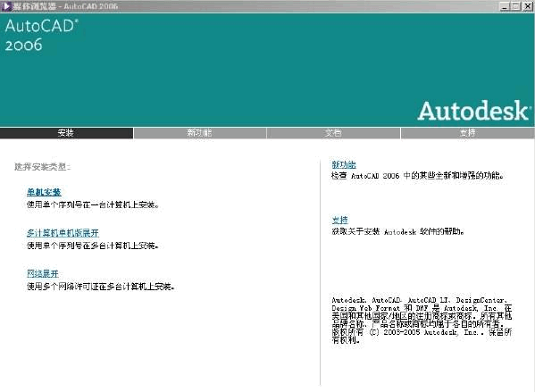
Task: Minimize the AutoCAD 2006 browser window
Action: point(505,6)
